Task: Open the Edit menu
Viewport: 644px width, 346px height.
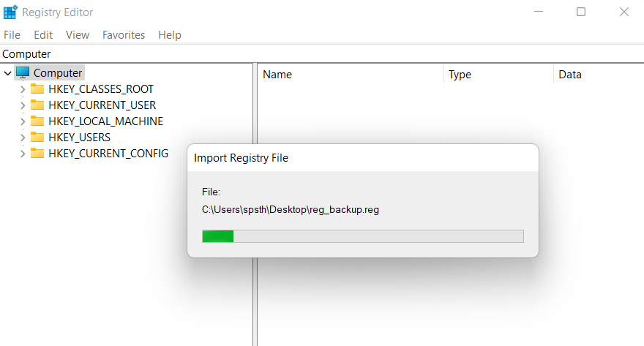Action: click(x=43, y=35)
